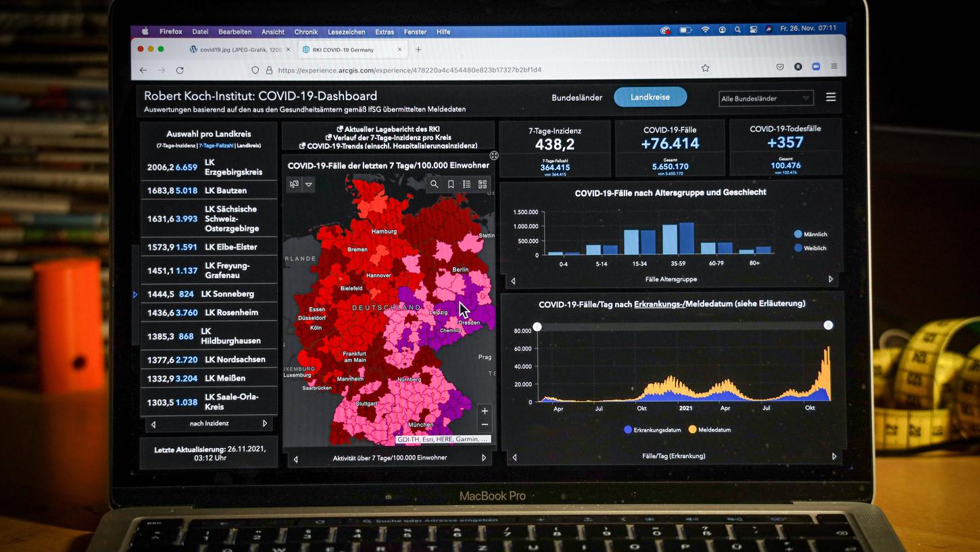Viewport: 980px width, 552px height.
Task: Go back in Firefox
Action: click(143, 70)
